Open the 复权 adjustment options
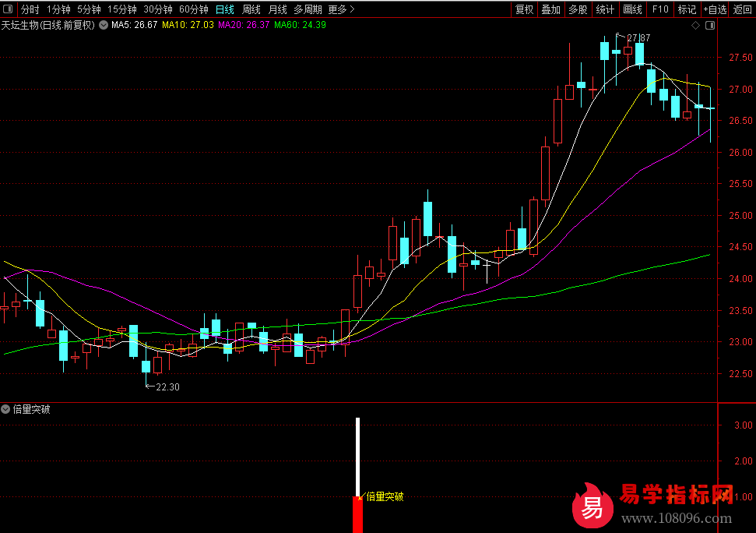 click(524, 9)
